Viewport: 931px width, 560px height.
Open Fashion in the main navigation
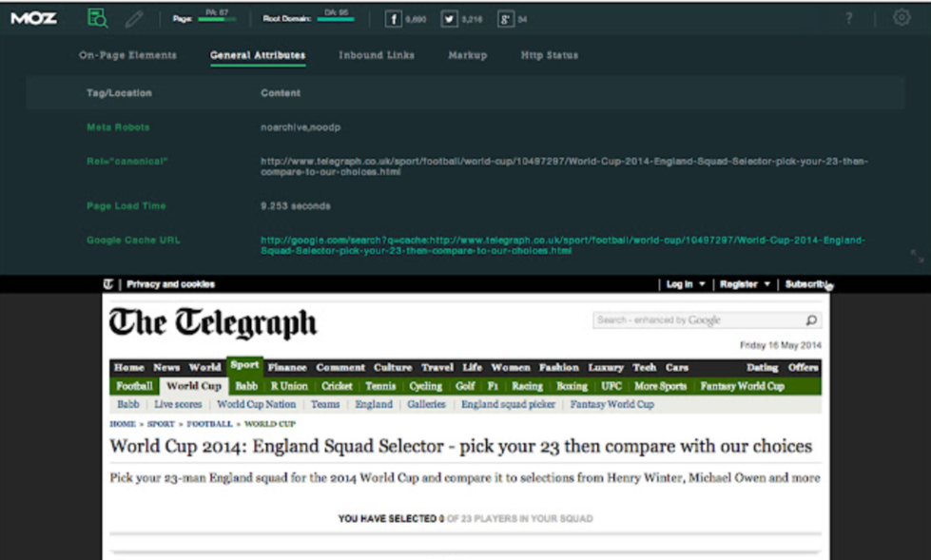click(x=559, y=367)
